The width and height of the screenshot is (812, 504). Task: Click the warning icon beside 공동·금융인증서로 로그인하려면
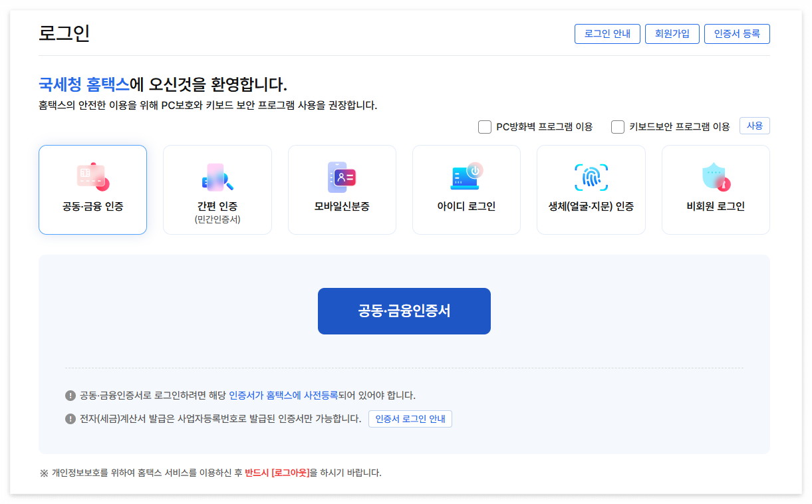tap(70, 396)
